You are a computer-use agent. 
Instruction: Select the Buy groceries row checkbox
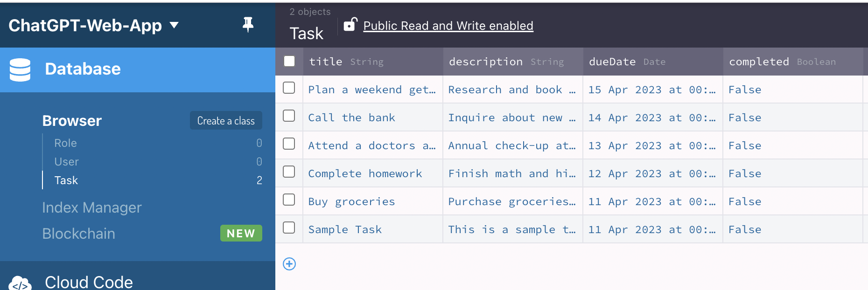[x=289, y=200]
